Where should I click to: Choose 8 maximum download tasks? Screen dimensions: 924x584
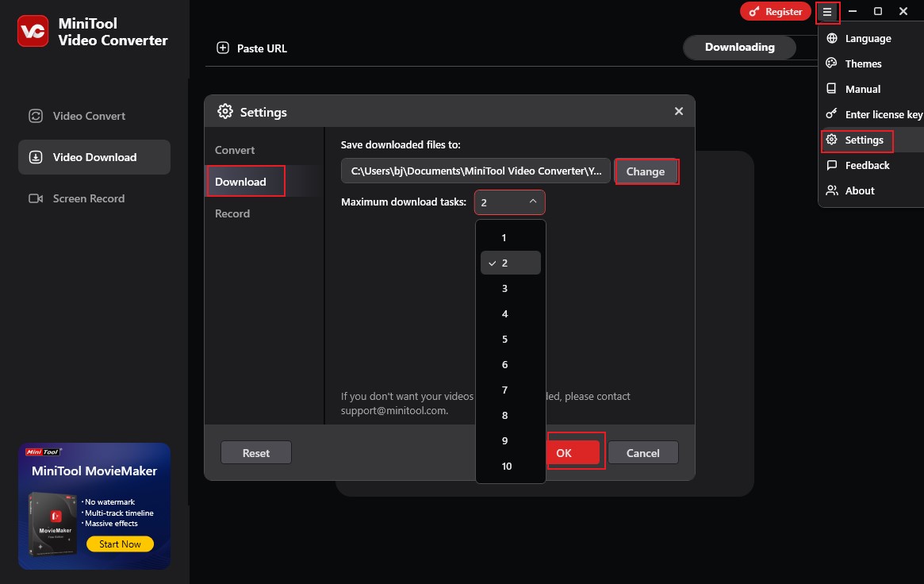coord(510,415)
